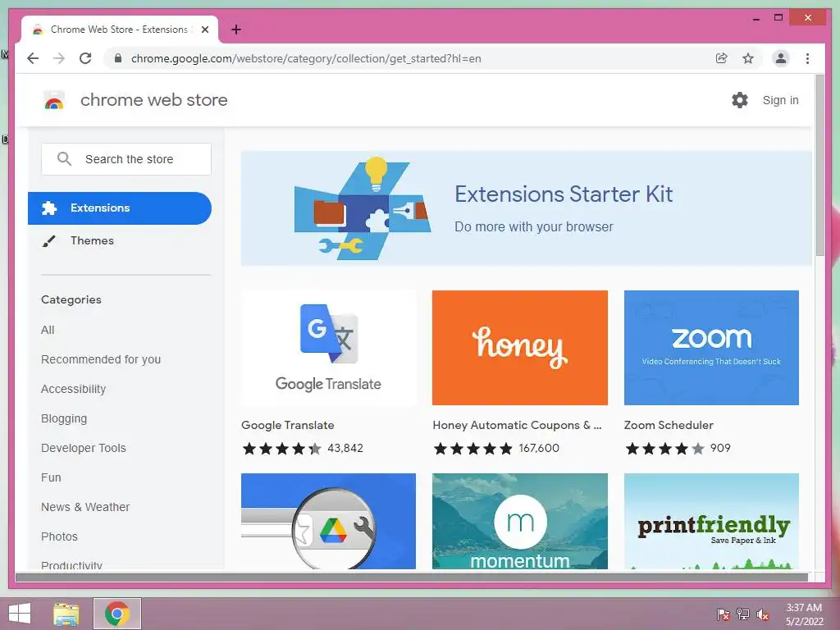Open the Honey extension orange thumbnail
Image resolution: width=840 pixels, height=630 pixels.
(x=519, y=348)
